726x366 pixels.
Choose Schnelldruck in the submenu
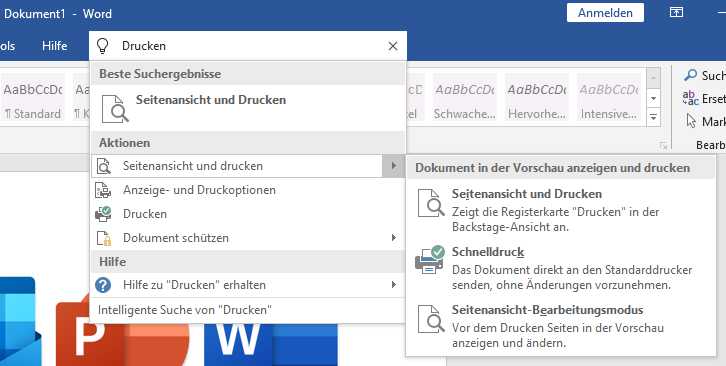(561, 268)
